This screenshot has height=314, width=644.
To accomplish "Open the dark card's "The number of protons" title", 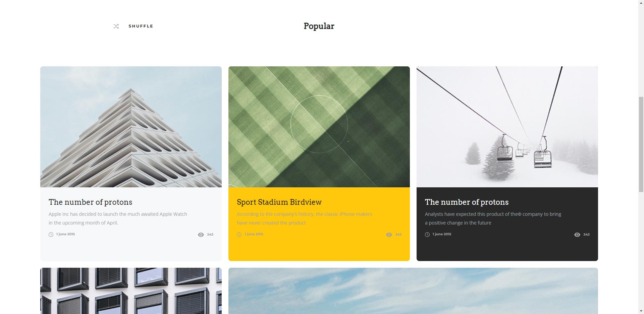I will point(467,202).
